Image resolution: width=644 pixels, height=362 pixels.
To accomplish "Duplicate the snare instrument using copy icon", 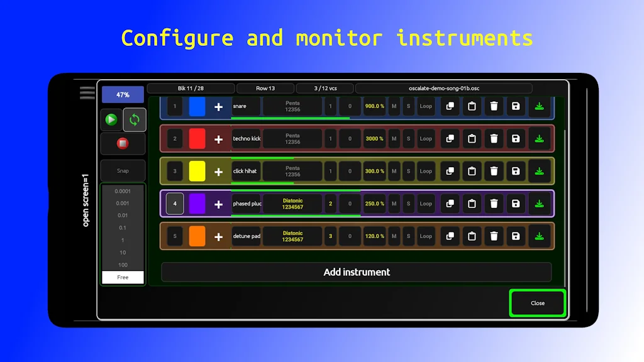I will click(450, 106).
